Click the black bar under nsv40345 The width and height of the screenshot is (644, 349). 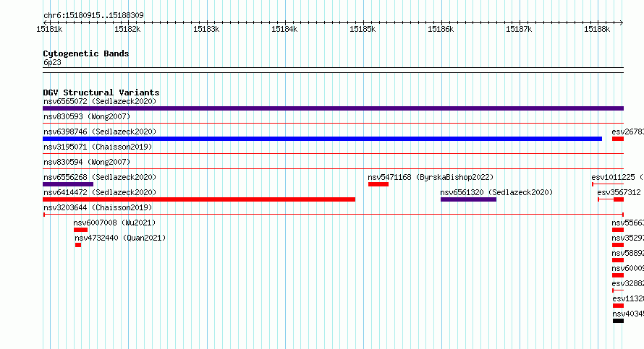[618, 321]
